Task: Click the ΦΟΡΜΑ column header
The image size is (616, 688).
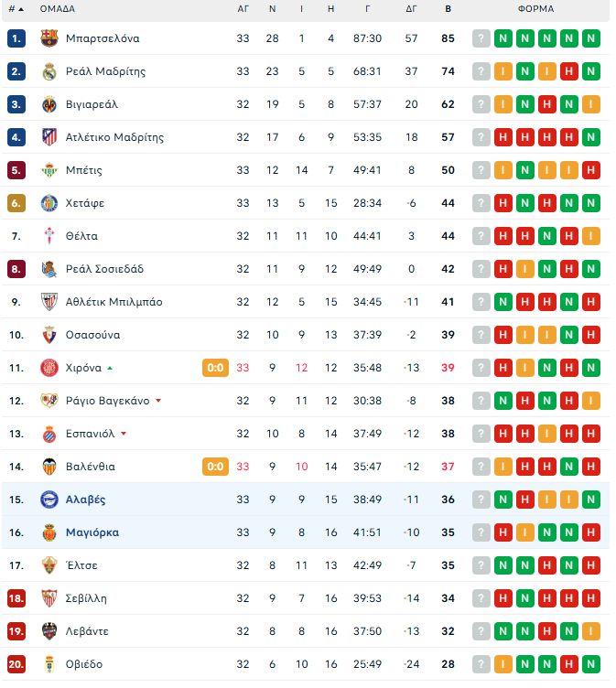Action: tap(535, 9)
